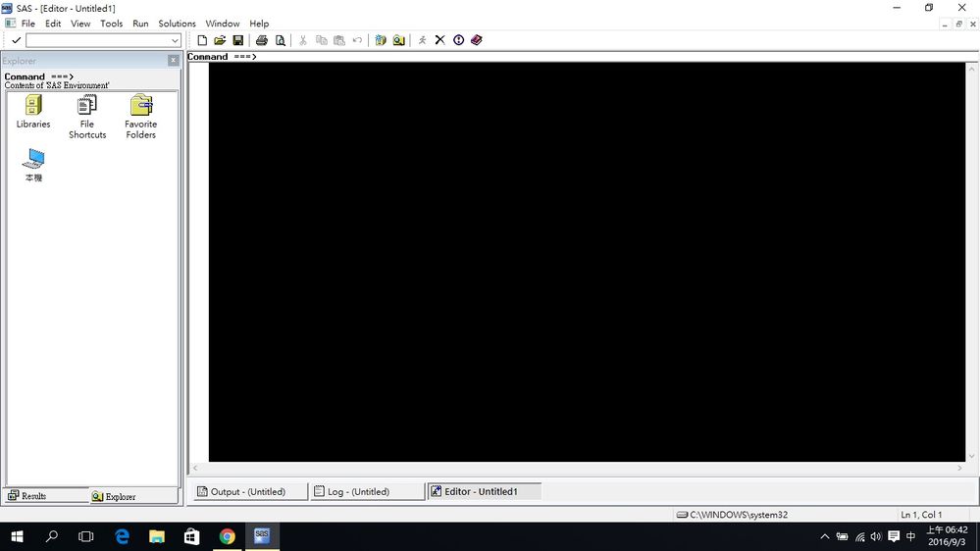This screenshot has height=551, width=980.
Task: Click in the black editor text area
Action: (x=587, y=262)
